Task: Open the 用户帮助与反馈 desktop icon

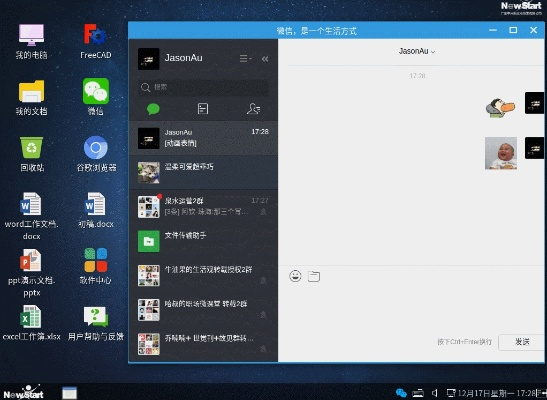Action: (x=96, y=323)
